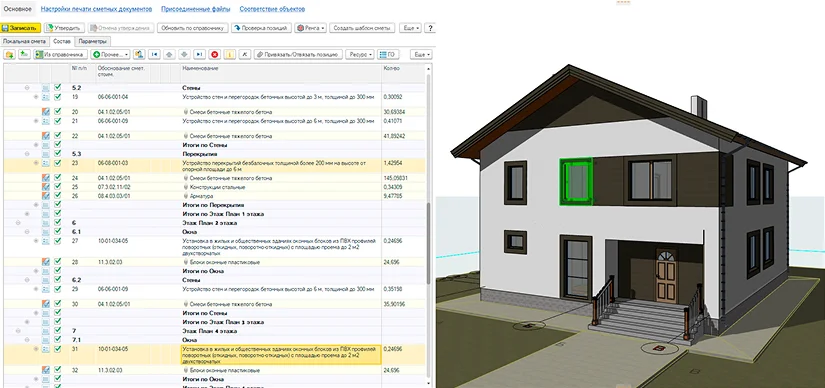The image size is (825, 388).
Task: Click the section icon in row 7.1 Окна
Action: coord(46,340)
